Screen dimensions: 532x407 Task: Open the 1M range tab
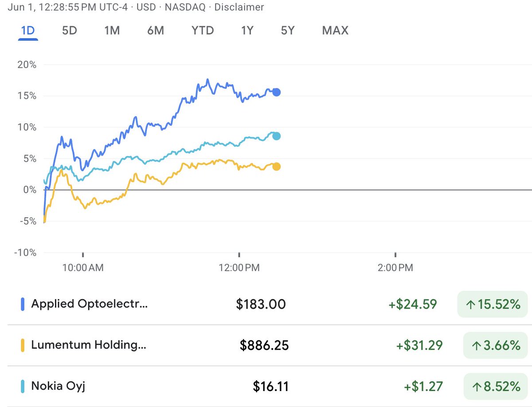click(x=112, y=31)
